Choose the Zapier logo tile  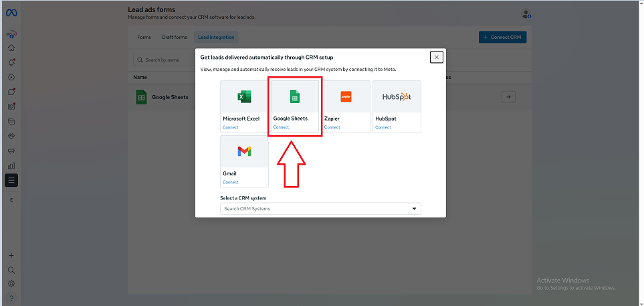pos(346,97)
